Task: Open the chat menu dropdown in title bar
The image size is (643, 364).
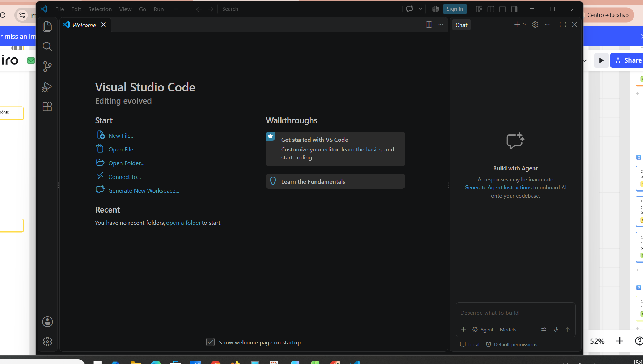Action: pos(420,9)
